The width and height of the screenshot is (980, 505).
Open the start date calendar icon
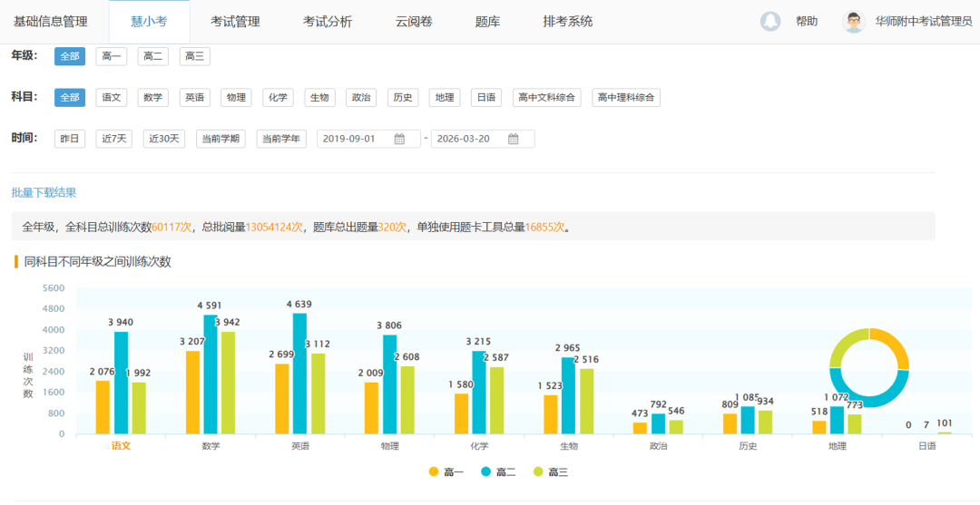[399, 139]
